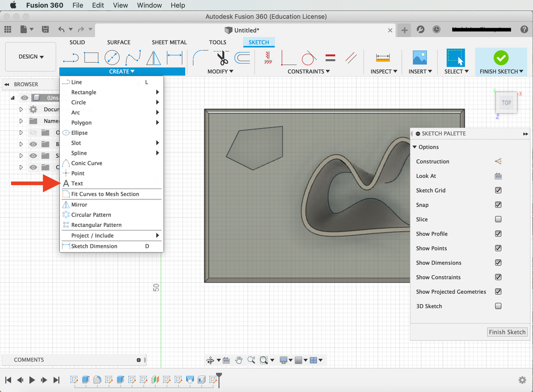Click the Insert image icon

pyautogui.click(x=420, y=57)
